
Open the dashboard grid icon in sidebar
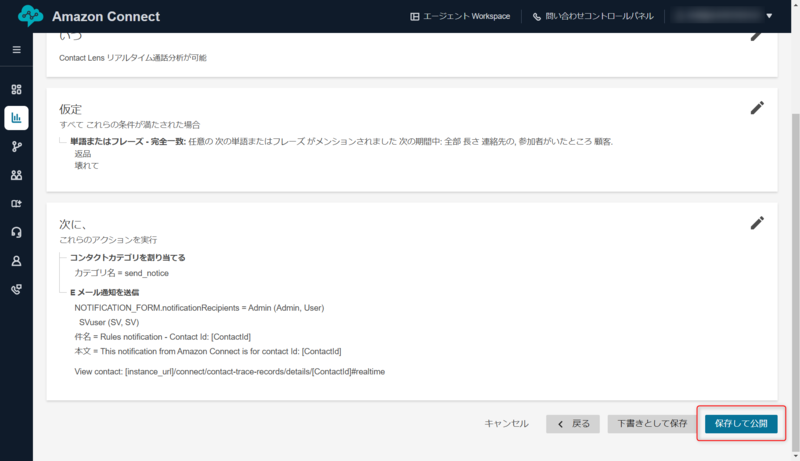coord(16,90)
